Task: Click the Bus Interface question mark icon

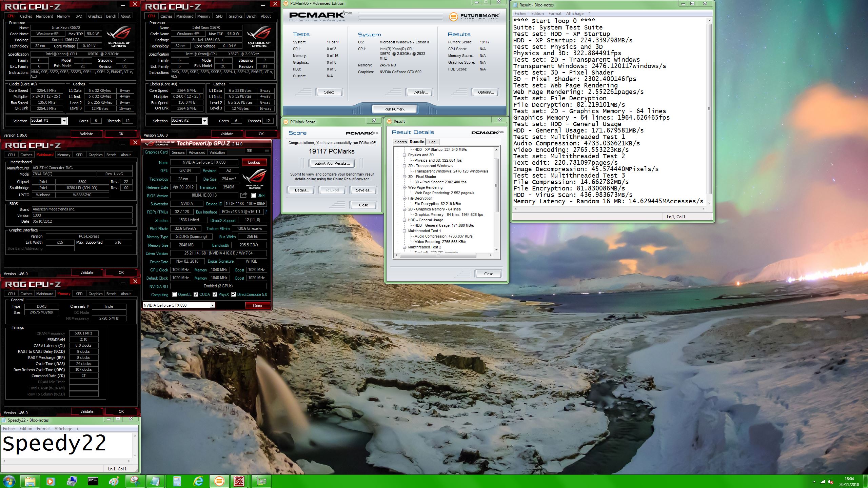Action: [266, 212]
